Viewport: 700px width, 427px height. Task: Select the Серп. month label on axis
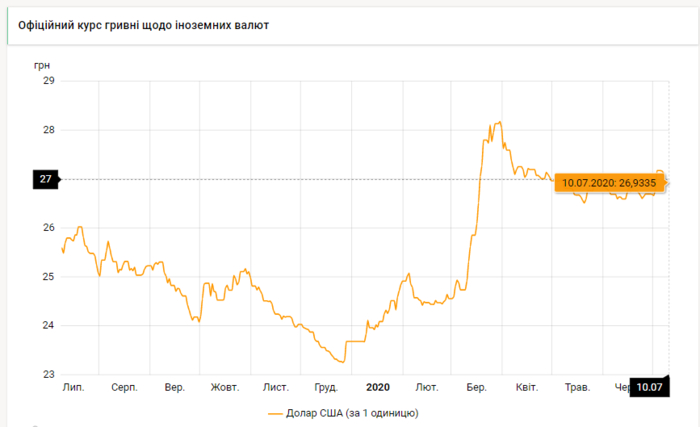click(124, 387)
